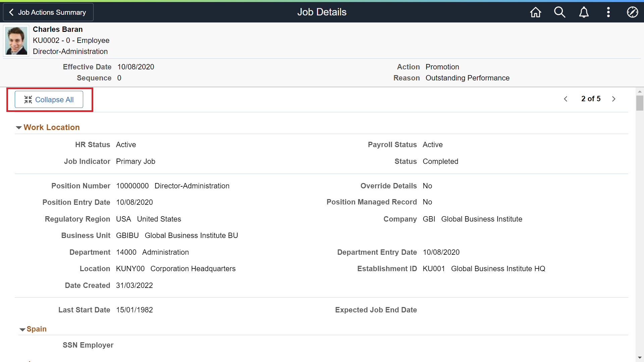Click the Job Details page title
The height and width of the screenshot is (362, 644).
pyautogui.click(x=322, y=12)
